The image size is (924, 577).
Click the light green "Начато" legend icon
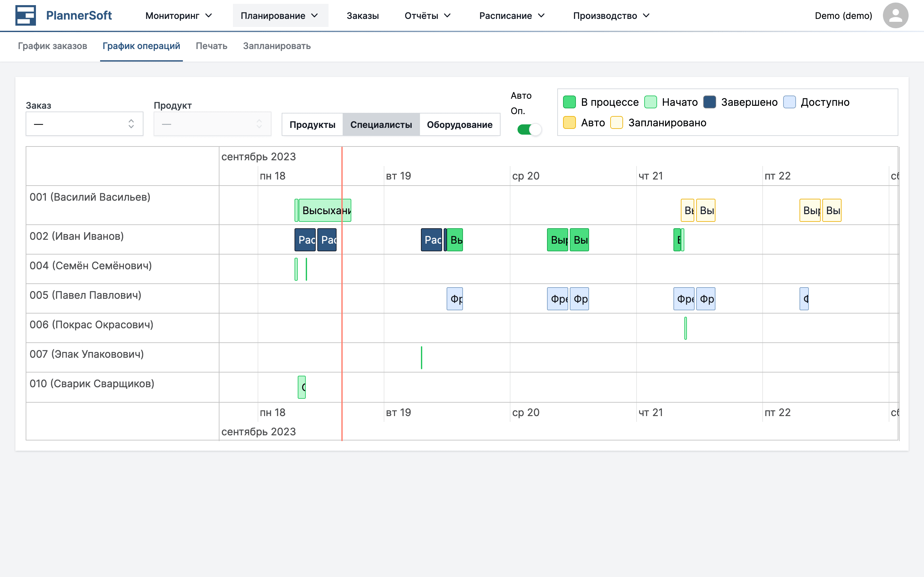(650, 102)
